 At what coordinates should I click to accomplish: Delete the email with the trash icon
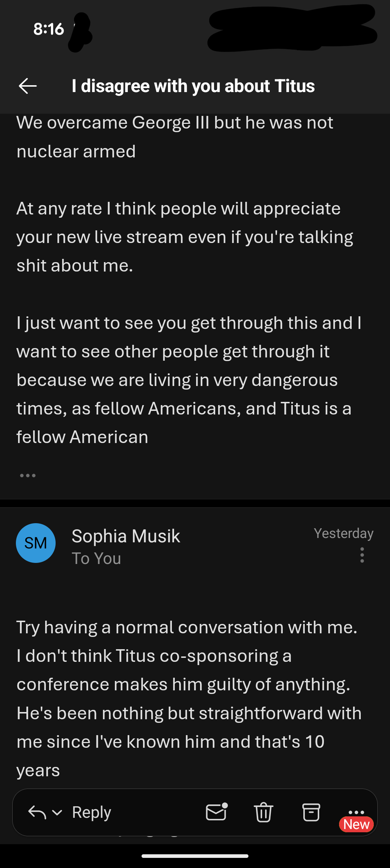[x=264, y=812]
